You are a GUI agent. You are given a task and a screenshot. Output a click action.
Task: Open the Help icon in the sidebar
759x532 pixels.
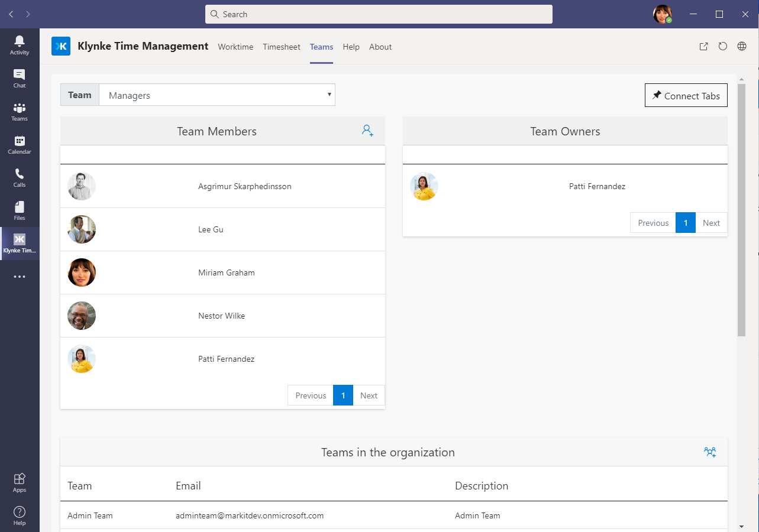tap(20, 515)
